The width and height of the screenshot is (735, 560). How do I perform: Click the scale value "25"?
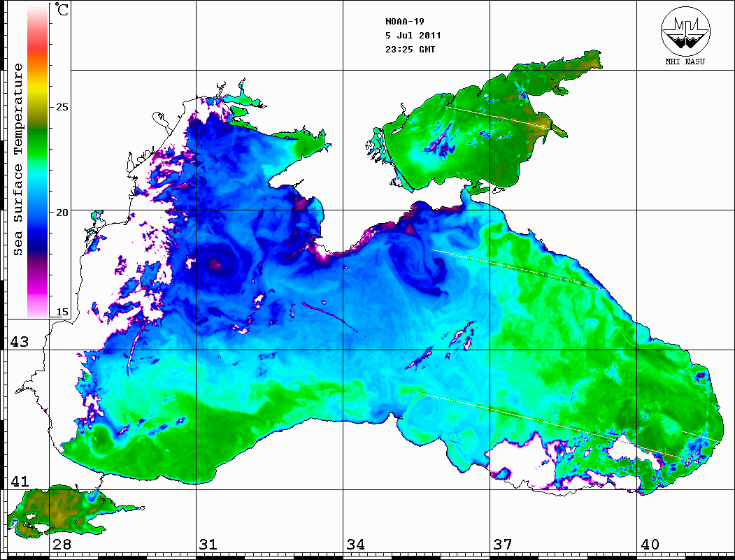62,107
